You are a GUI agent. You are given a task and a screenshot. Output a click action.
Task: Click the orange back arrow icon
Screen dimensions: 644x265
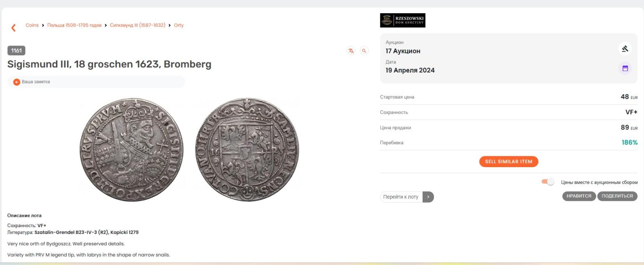coord(14,27)
